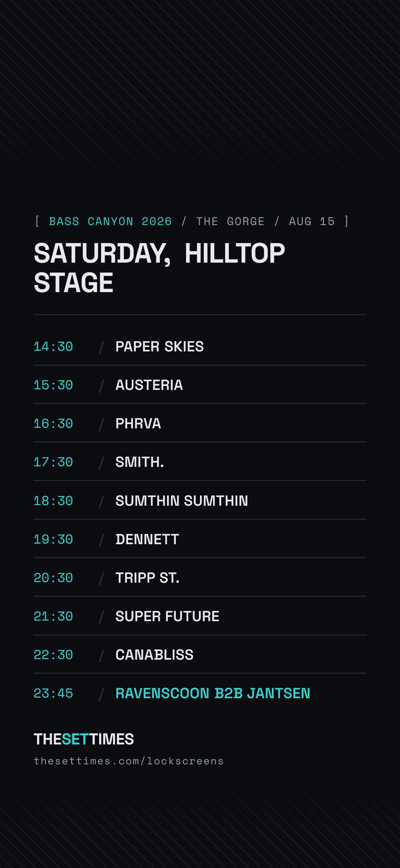Select the Tripp St. set
The width and height of the screenshot is (400, 868).
pos(200,577)
